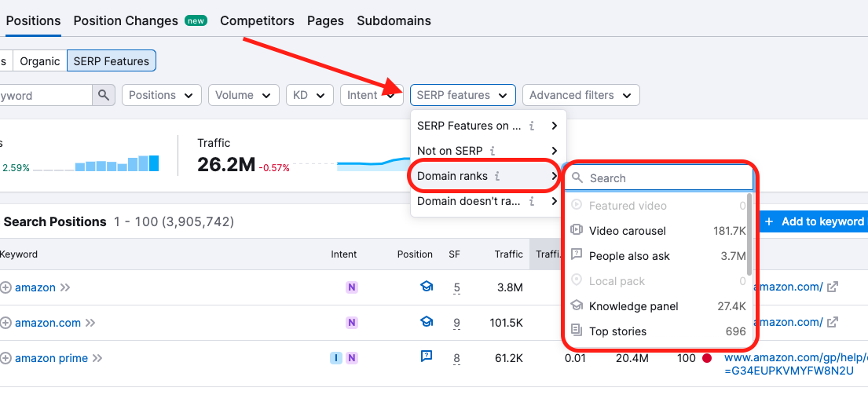This screenshot has width=868, height=395.
Task: Click the N intent badge in amazon row
Action: 351,287
